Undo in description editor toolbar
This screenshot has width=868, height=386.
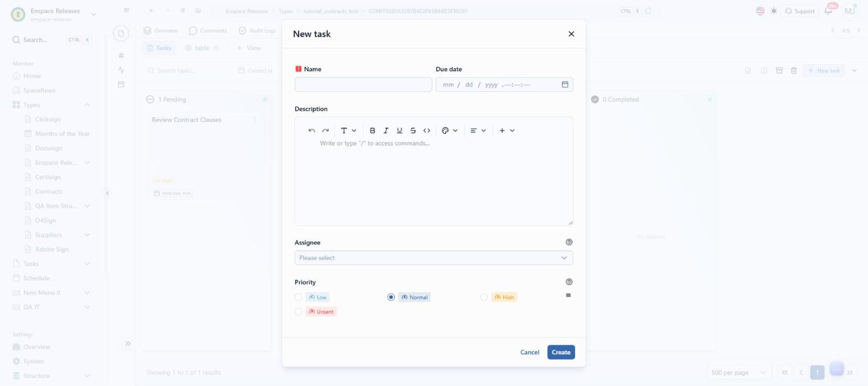pyautogui.click(x=312, y=131)
